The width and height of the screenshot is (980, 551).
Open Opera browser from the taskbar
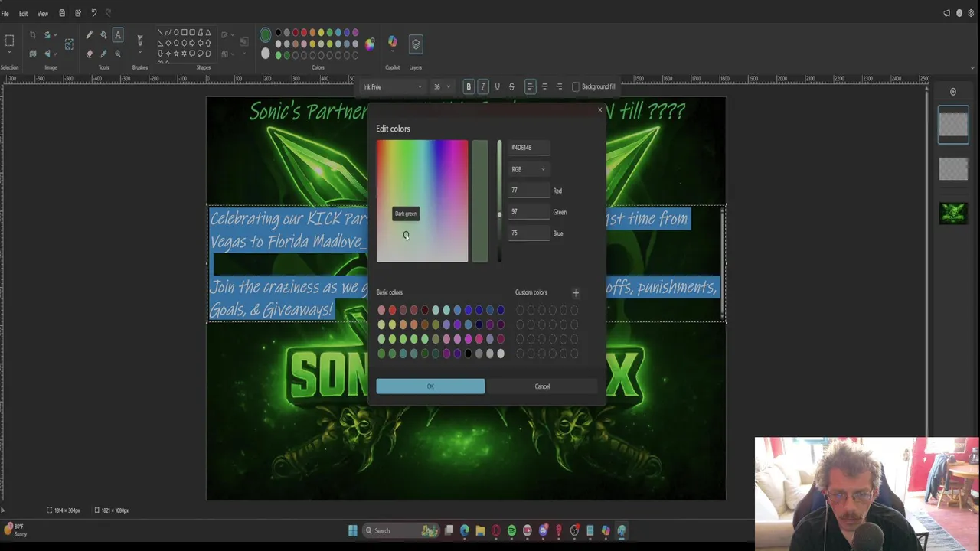(x=496, y=530)
